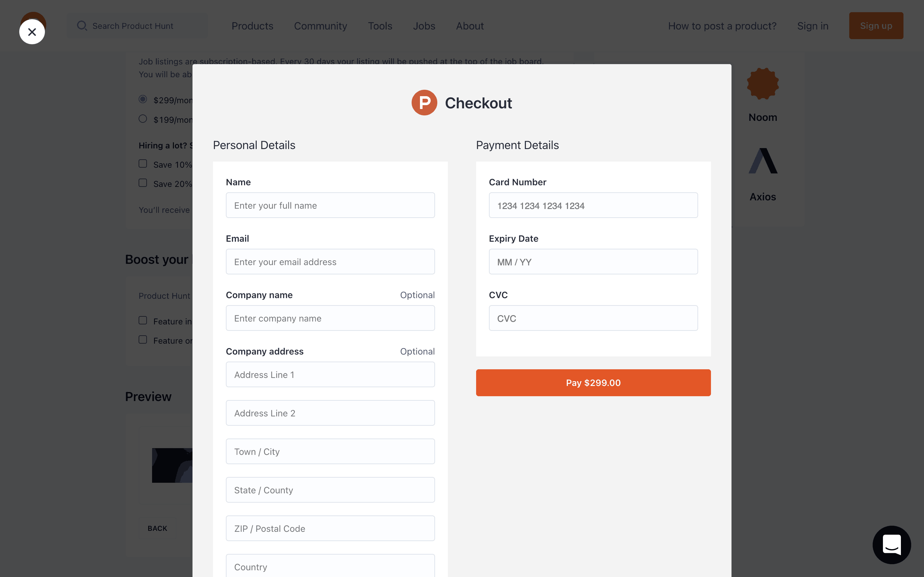Viewport: 924px width, 577px height.
Task: Select the $299/month radio option
Action: click(x=143, y=100)
